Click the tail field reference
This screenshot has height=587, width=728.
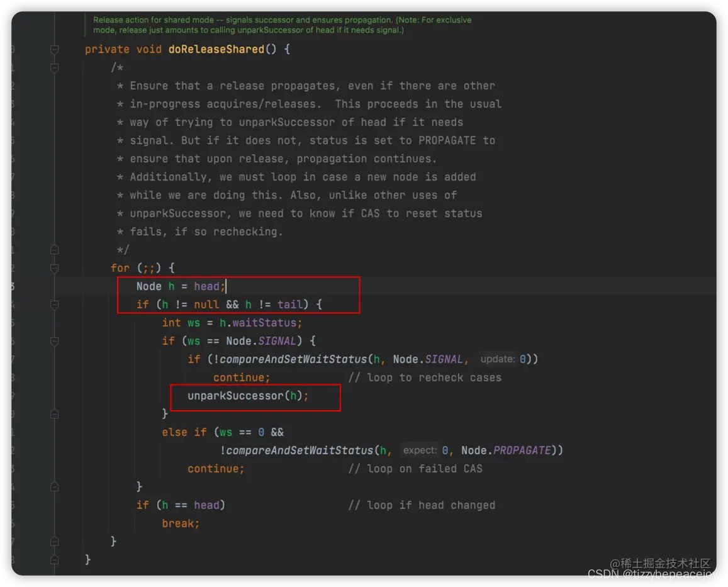[290, 305]
